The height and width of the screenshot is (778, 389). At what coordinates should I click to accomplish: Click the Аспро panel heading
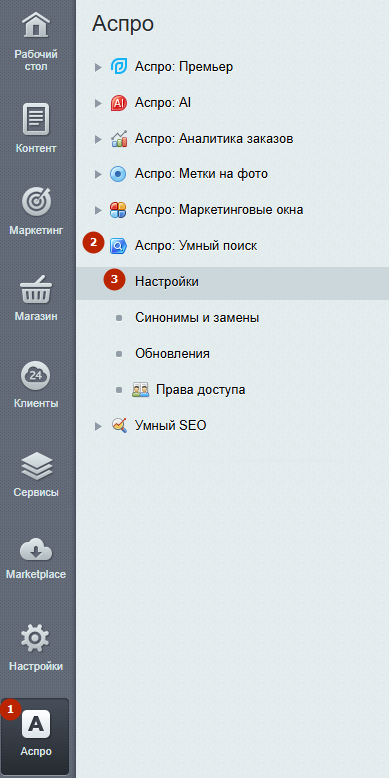(x=123, y=24)
